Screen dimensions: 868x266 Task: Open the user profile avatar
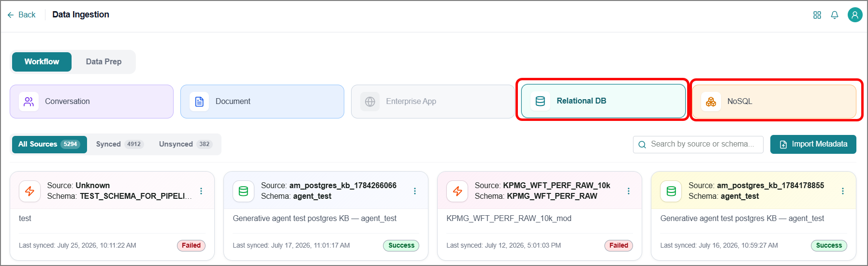pyautogui.click(x=855, y=15)
